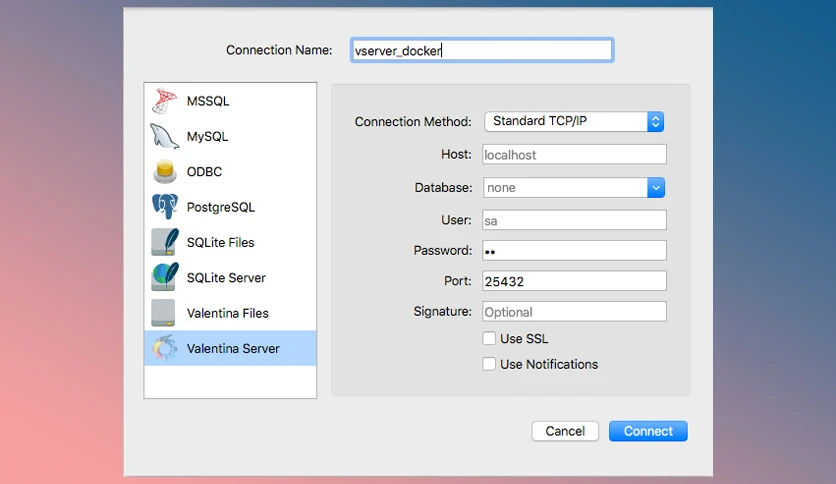Click the Cancel button
The image size is (836, 484).
click(565, 431)
